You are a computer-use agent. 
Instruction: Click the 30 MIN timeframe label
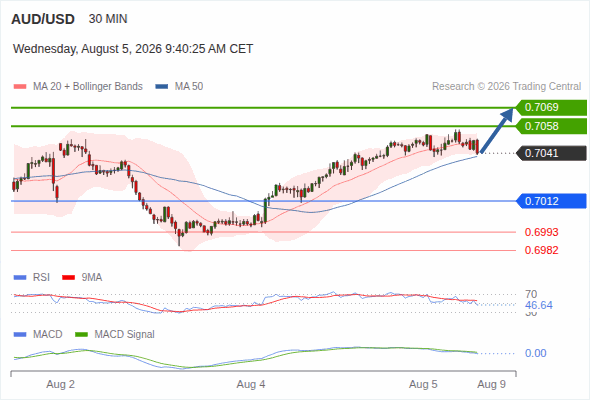click(x=108, y=19)
